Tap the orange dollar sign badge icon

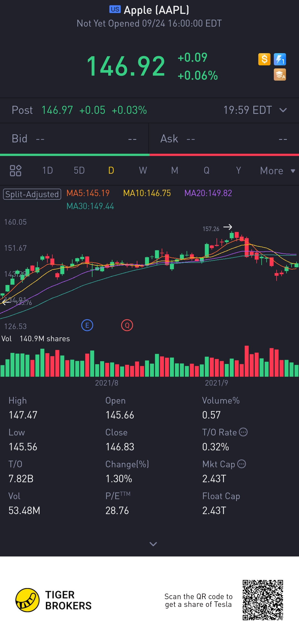tap(264, 59)
